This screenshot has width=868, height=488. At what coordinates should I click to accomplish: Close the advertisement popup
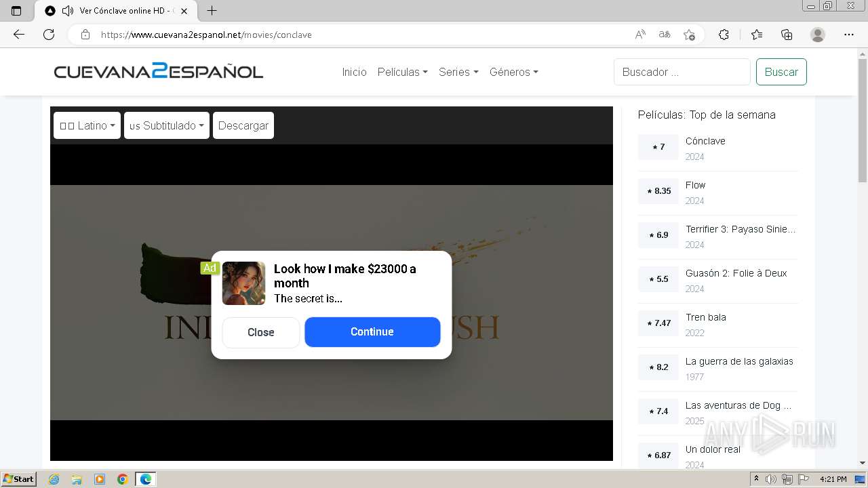(261, 332)
